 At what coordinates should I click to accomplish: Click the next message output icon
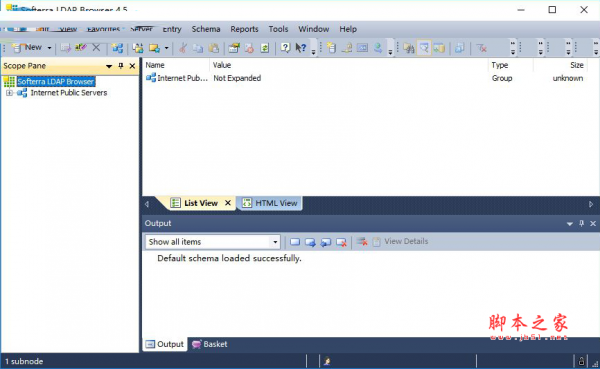[310, 242]
